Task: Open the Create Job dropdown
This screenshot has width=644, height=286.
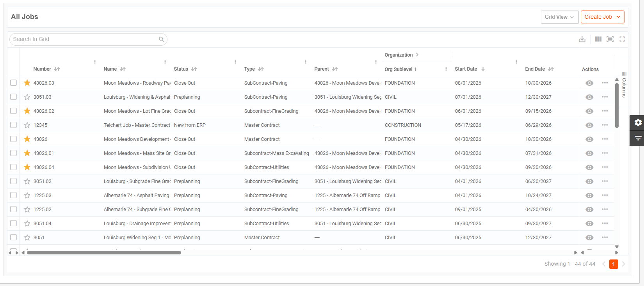Action: tap(602, 17)
